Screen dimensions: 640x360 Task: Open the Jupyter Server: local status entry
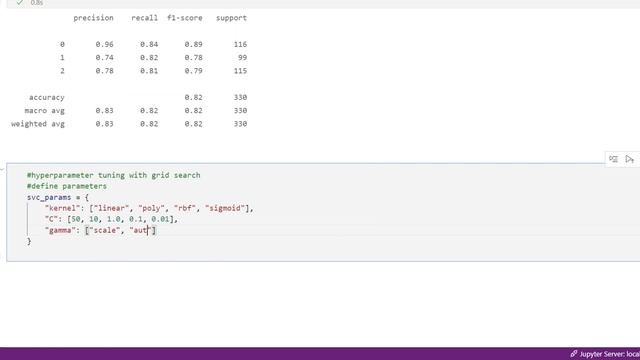point(605,354)
